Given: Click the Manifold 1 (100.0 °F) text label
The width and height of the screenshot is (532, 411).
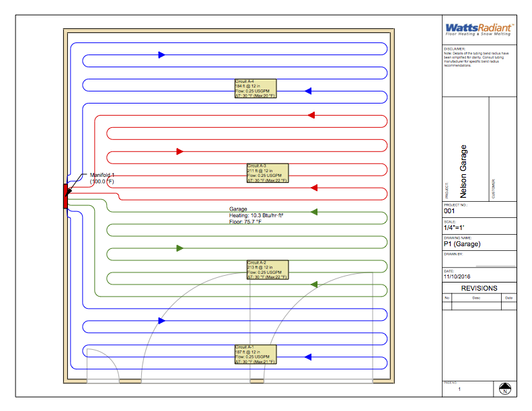Looking at the screenshot, I should [102, 178].
